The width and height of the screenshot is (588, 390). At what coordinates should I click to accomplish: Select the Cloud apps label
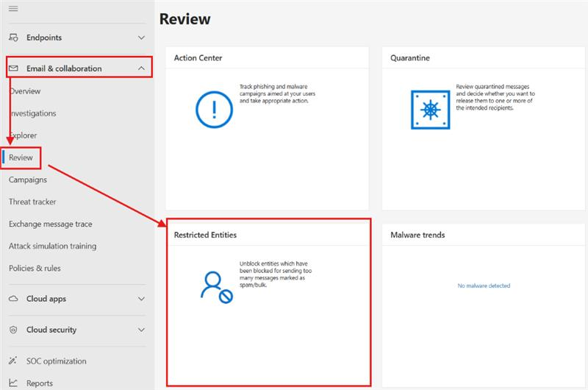46,299
